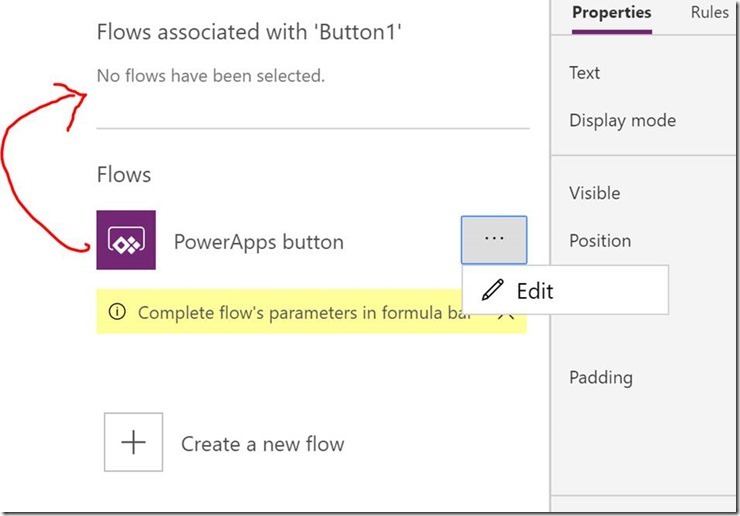Click the info icon in yellow banner
The image size is (740, 516).
pyautogui.click(x=117, y=312)
